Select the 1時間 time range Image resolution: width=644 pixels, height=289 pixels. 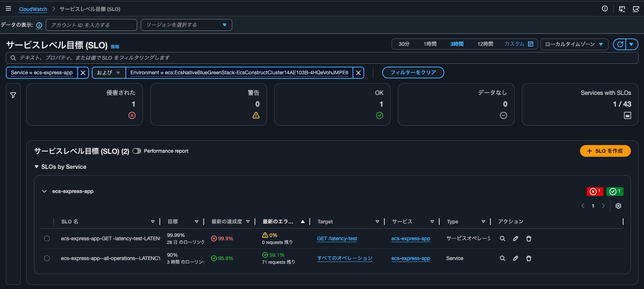point(430,44)
